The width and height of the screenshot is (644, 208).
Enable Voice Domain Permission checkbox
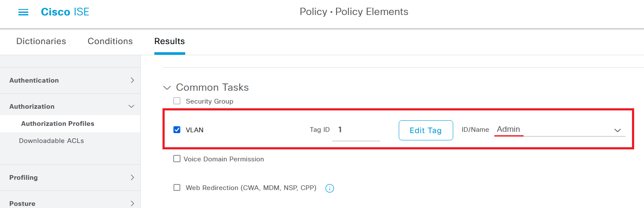tap(177, 159)
